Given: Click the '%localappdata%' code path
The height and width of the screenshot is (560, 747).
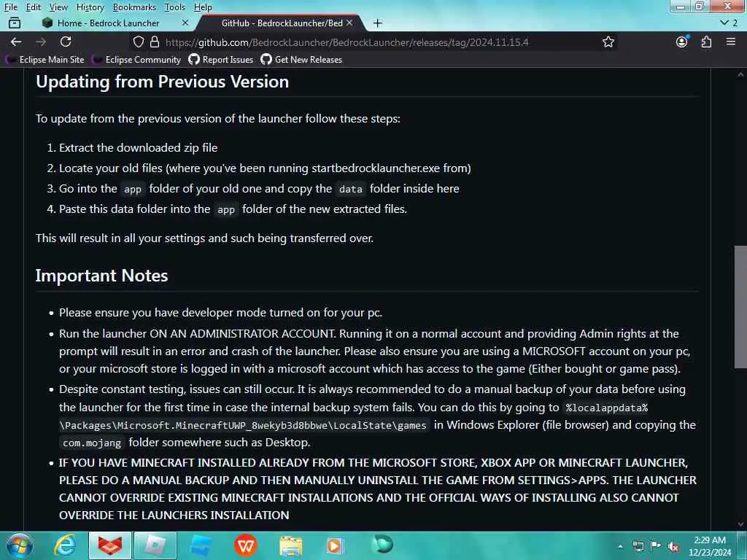Looking at the screenshot, I should 606,408.
